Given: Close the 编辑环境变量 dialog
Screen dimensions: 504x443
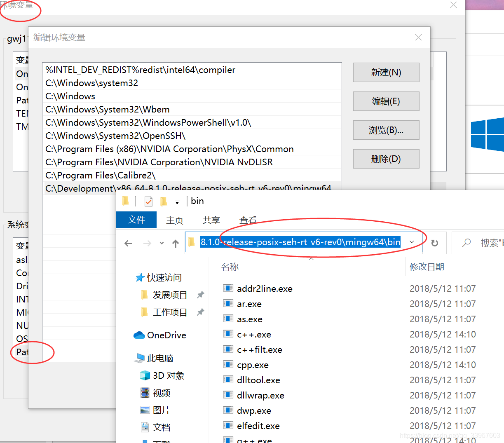Looking at the screenshot, I should pyautogui.click(x=418, y=37).
